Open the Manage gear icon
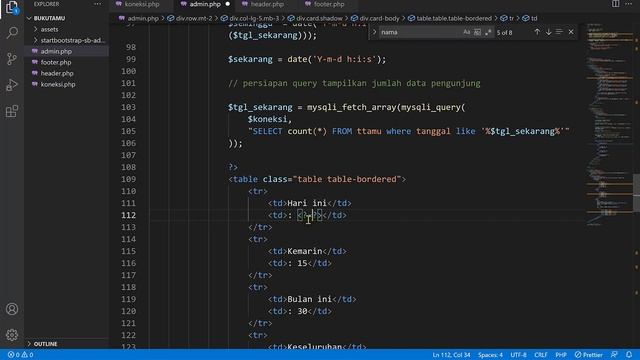640x360 pixels. (12, 335)
